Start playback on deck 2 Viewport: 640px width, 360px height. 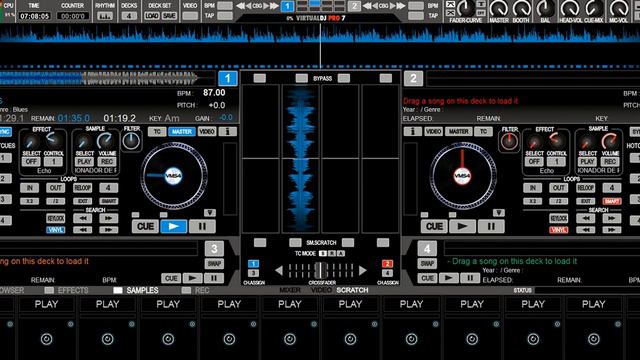tap(462, 226)
